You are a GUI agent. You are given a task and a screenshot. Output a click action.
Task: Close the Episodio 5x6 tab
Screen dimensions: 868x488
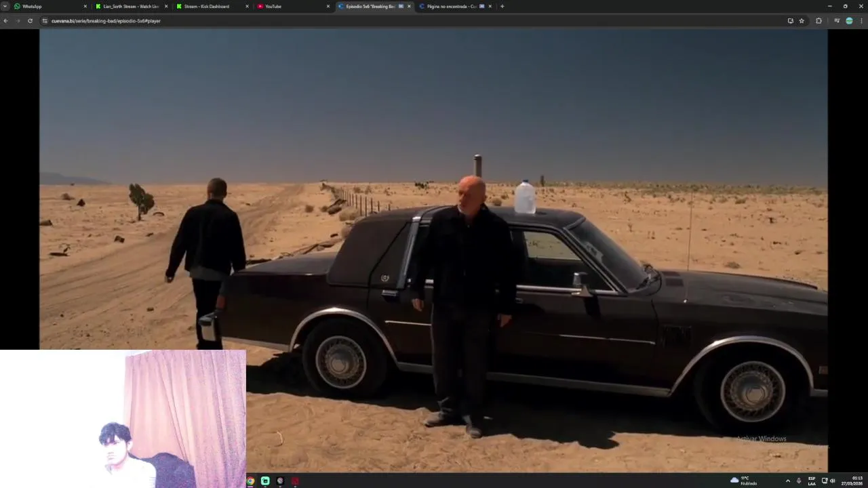pos(409,6)
